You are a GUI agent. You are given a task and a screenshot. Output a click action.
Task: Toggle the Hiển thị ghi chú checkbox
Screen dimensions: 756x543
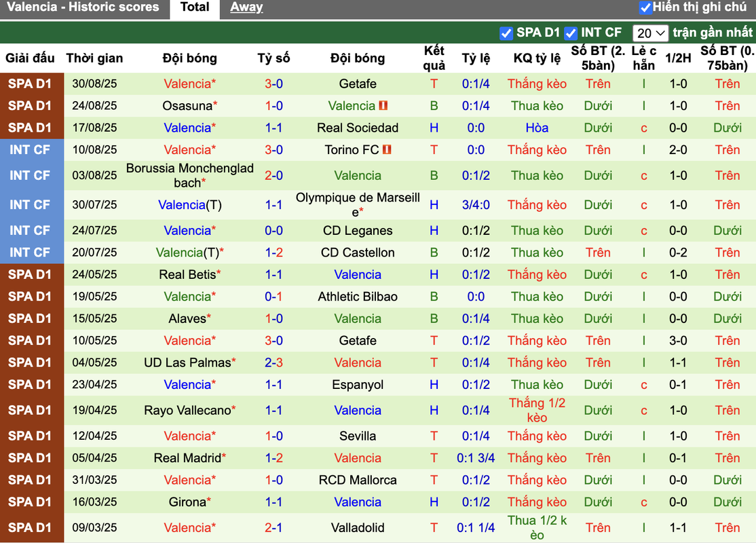(645, 7)
